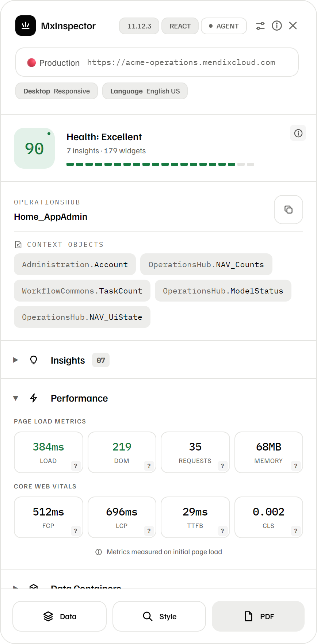Click the health progress bar
The image size is (317, 644).
click(160, 164)
